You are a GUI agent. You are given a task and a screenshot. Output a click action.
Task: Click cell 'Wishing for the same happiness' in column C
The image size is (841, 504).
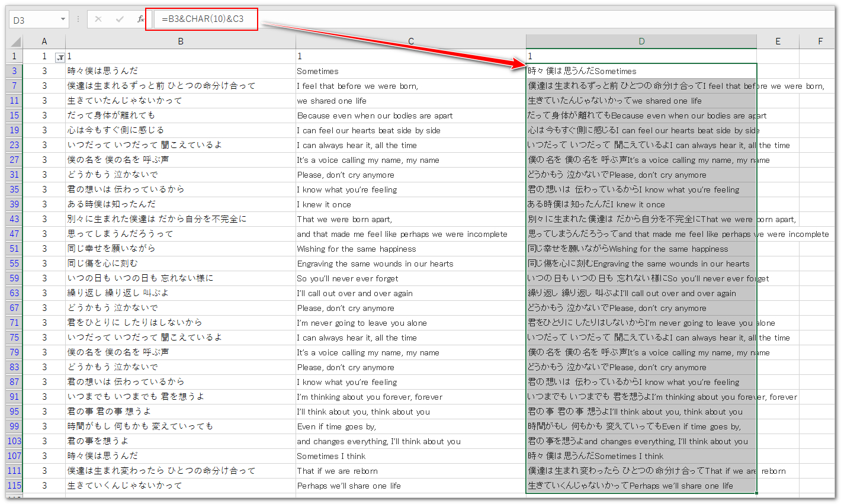point(411,249)
